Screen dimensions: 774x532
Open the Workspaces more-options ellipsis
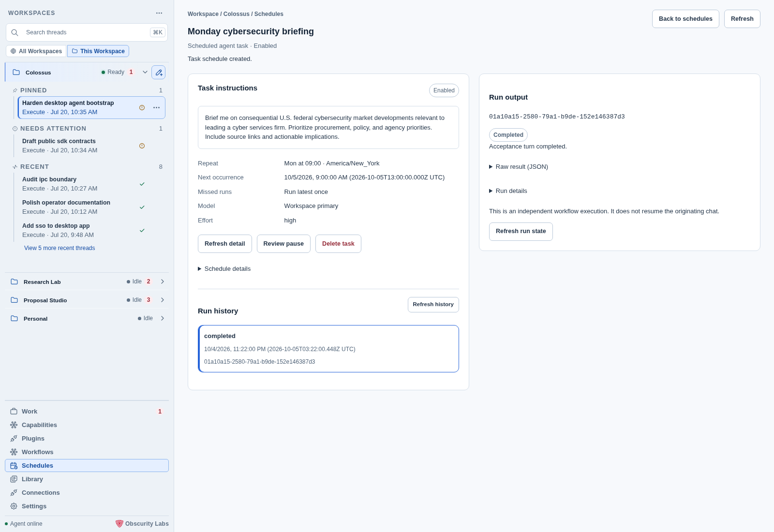[x=159, y=13]
